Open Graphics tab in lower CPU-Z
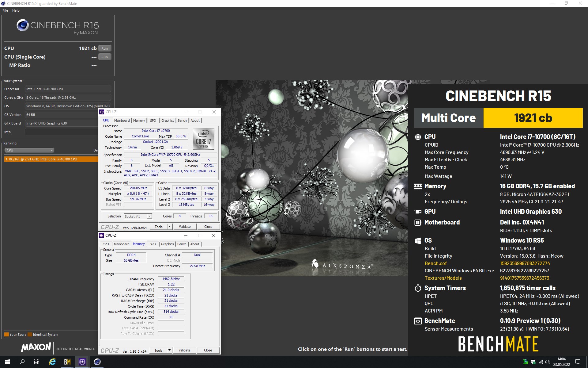The image size is (588, 368). pos(167,244)
